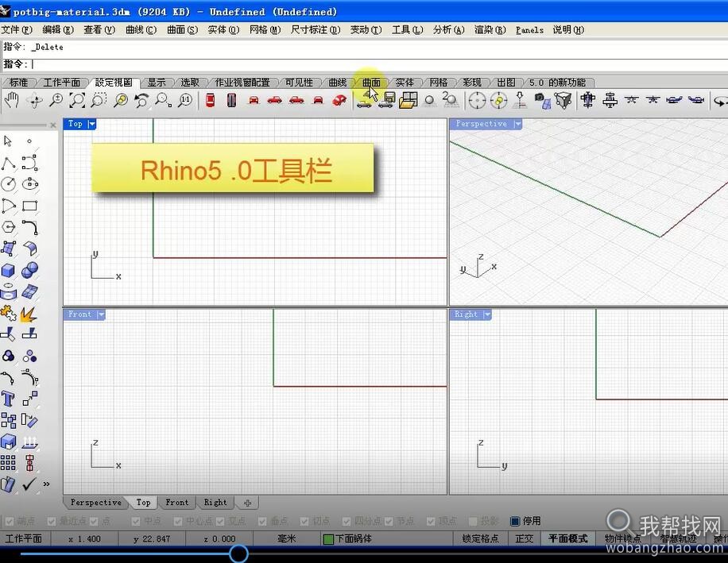Switch to the 标准 toolbar tab
Screen dimensions: 728x563
pyautogui.click(x=18, y=83)
